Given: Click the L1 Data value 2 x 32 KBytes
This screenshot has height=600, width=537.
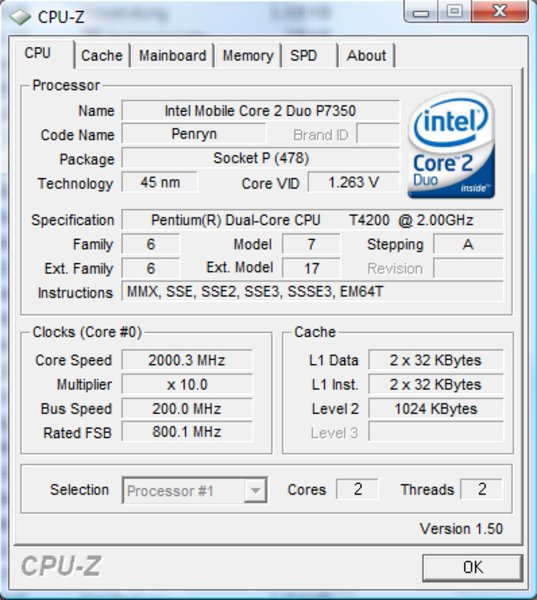Looking at the screenshot, I should (436, 360).
